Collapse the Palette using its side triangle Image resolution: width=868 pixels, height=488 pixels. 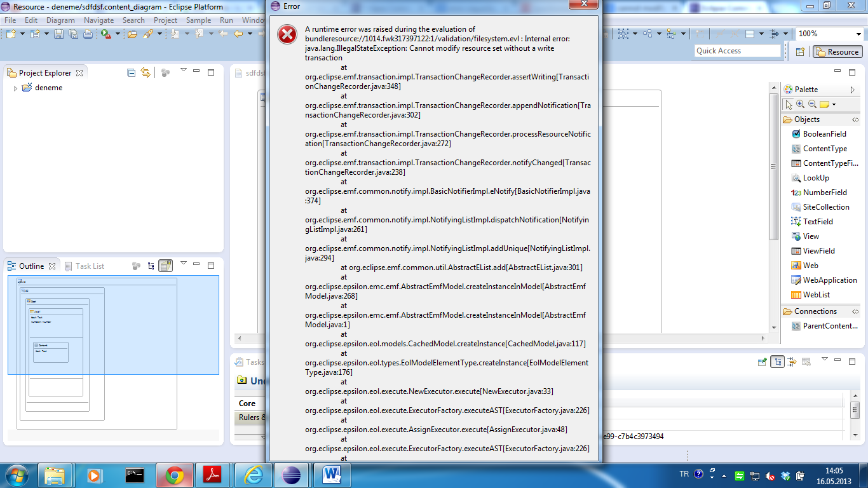point(853,90)
